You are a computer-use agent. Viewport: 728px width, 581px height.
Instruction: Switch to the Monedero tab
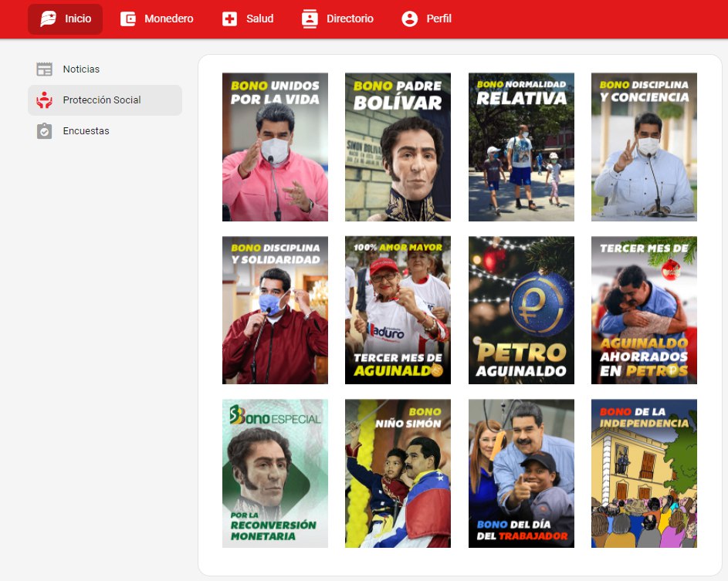point(157,19)
